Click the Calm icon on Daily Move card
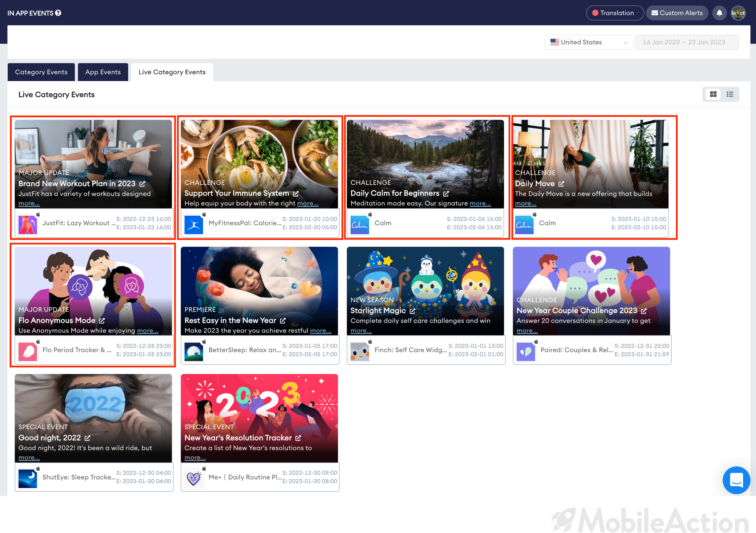756x533 pixels. tap(524, 225)
